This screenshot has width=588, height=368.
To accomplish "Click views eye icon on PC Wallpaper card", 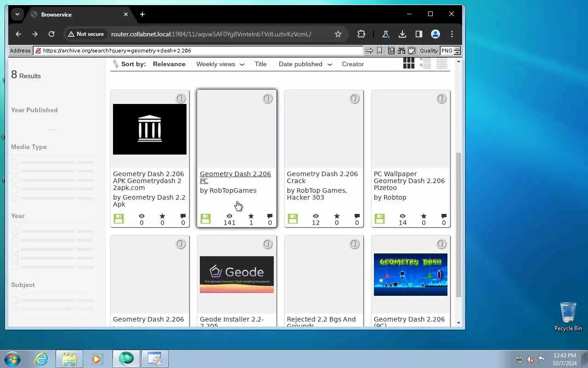I will [x=402, y=216].
